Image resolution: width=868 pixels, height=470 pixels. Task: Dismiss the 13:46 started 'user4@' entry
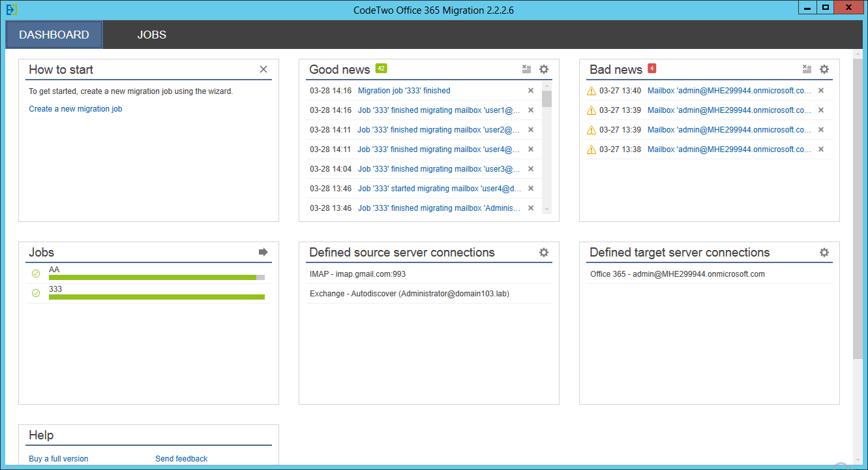point(531,189)
